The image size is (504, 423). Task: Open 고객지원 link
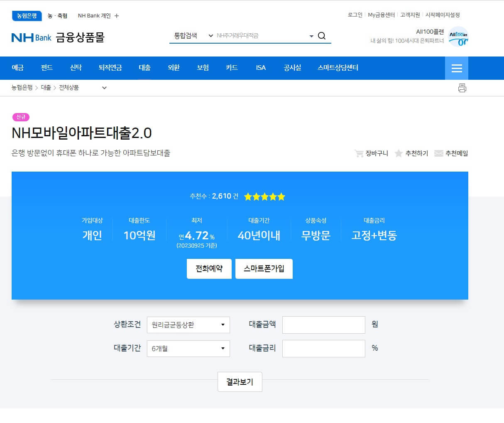pyautogui.click(x=410, y=15)
